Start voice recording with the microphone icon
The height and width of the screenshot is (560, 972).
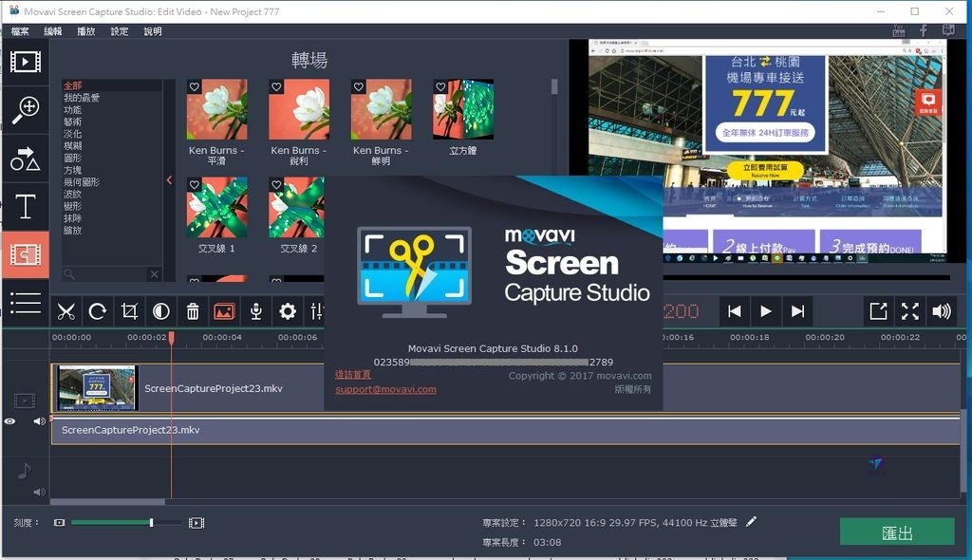tap(256, 311)
